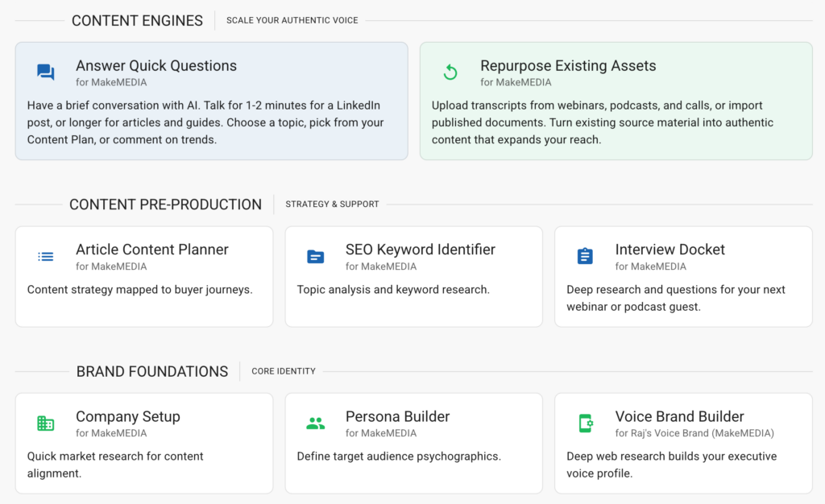Open the Repurpose Existing Assets title
This screenshot has height=504, width=825.
pyautogui.click(x=568, y=66)
